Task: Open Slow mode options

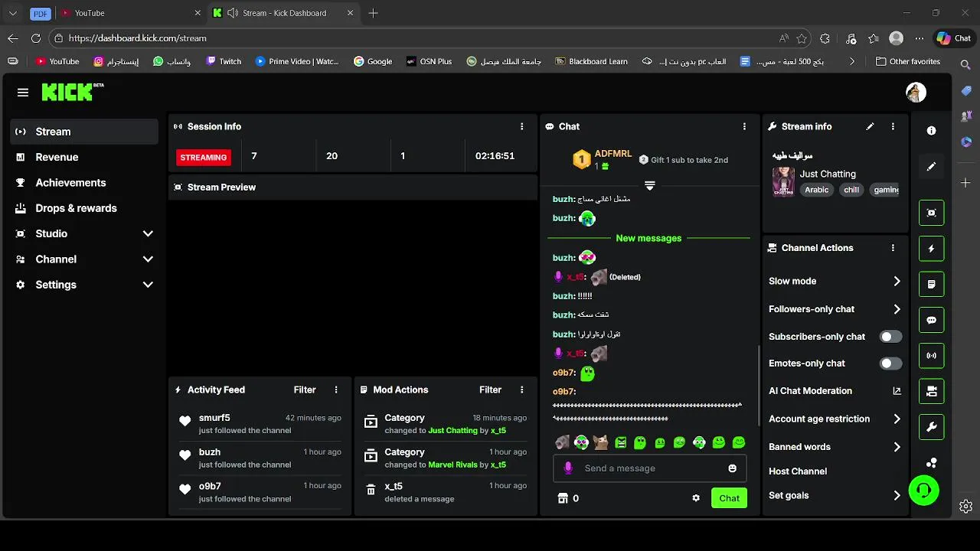Action: [x=835, y=282]
